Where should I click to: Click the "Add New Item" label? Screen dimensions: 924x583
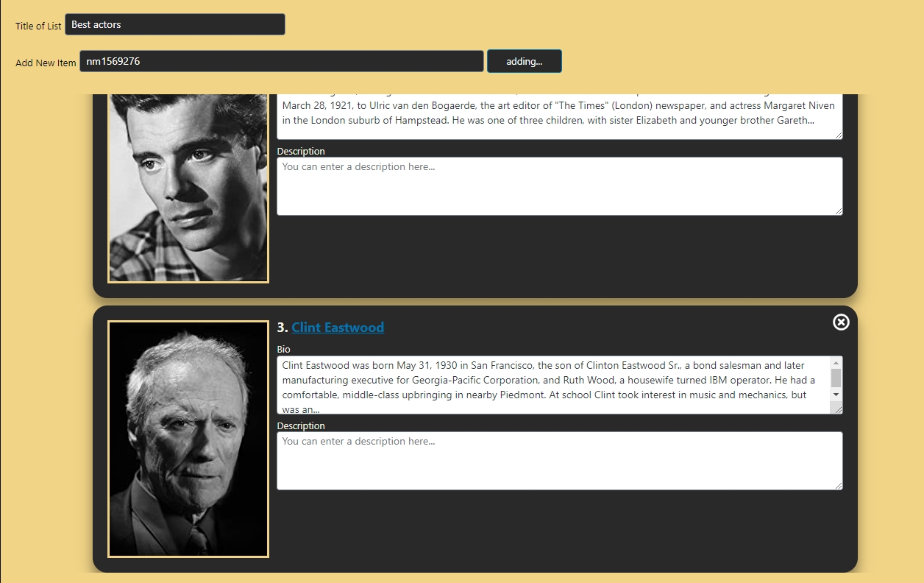point(46,63)
